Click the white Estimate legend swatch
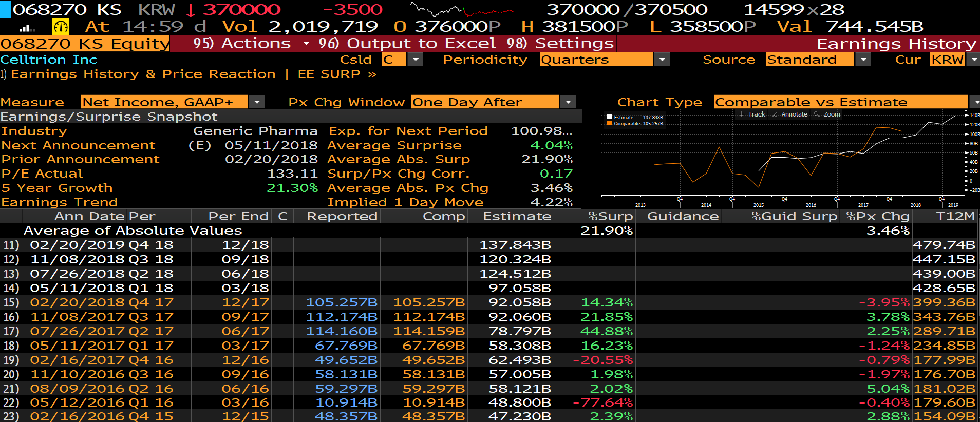The height and width of the screenshot is (422, 980). click(x=609, y=118)
